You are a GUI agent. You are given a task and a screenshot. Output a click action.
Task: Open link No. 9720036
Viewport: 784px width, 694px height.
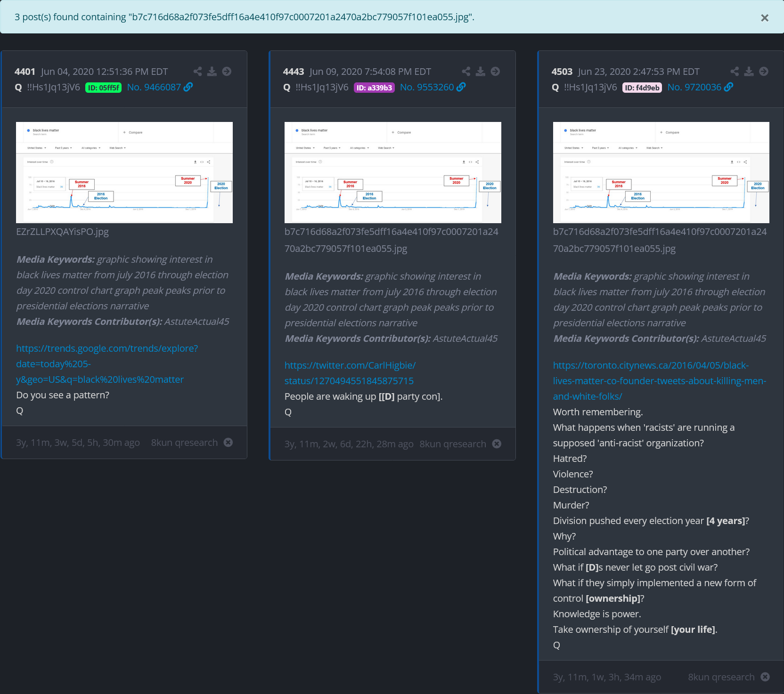[694, 87]
